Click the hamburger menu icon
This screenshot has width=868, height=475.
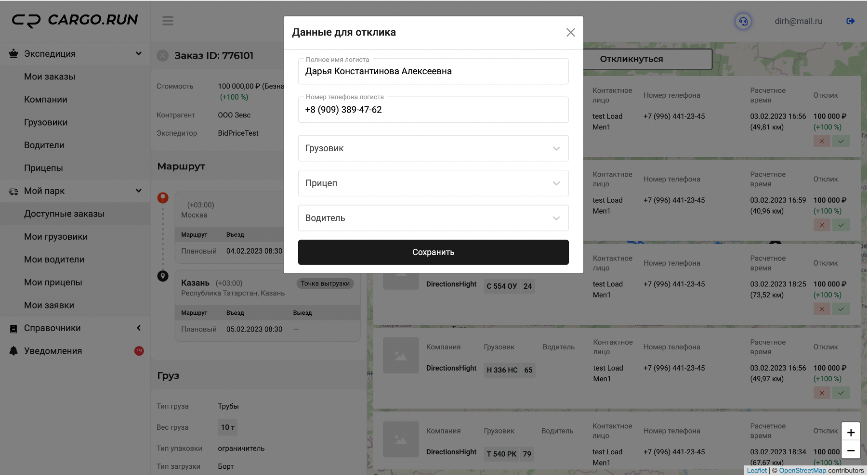pos(168,21)
